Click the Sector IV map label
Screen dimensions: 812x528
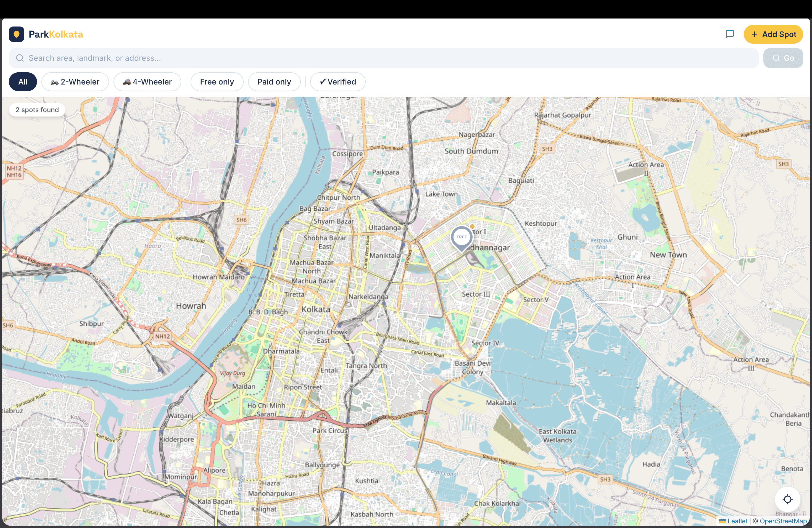click(485, 343)
